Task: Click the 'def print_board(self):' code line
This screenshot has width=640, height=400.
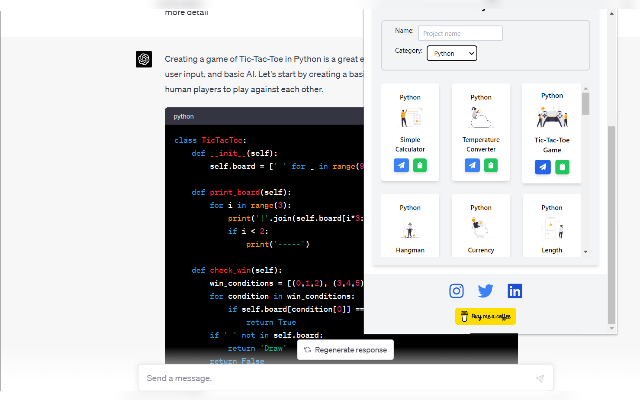Action: [241, 192]
